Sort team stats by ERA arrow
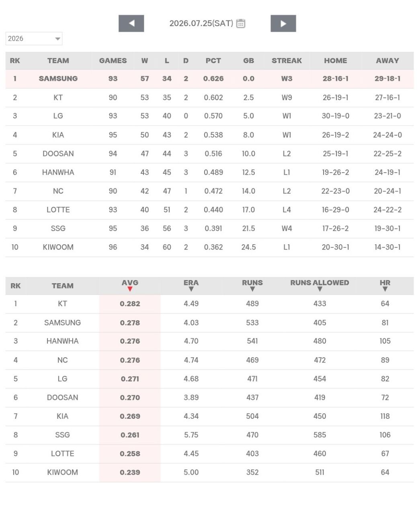Viewport: 420px width, 515px height. (191, 289)
